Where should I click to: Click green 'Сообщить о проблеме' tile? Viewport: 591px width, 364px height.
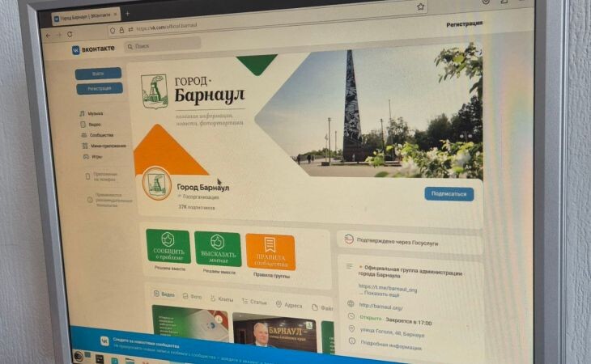pyautogui.click(x=168, y=246)
